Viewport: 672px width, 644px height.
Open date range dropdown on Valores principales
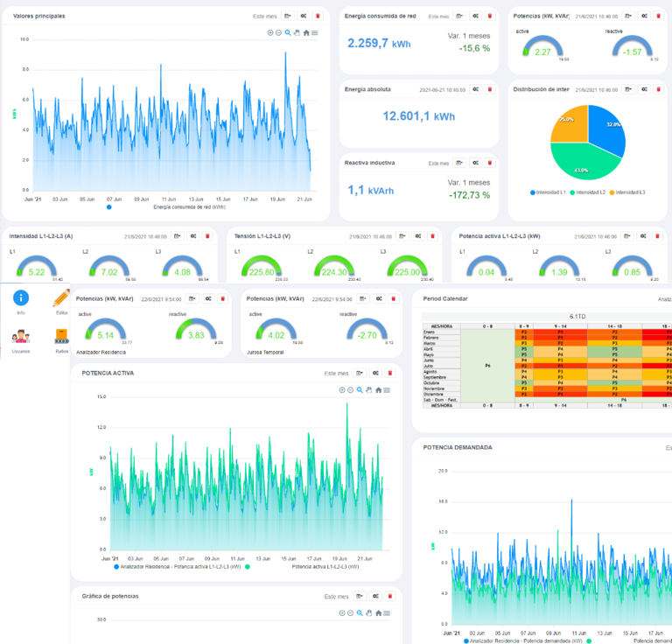pyautogui.click(x=287, y=16)
